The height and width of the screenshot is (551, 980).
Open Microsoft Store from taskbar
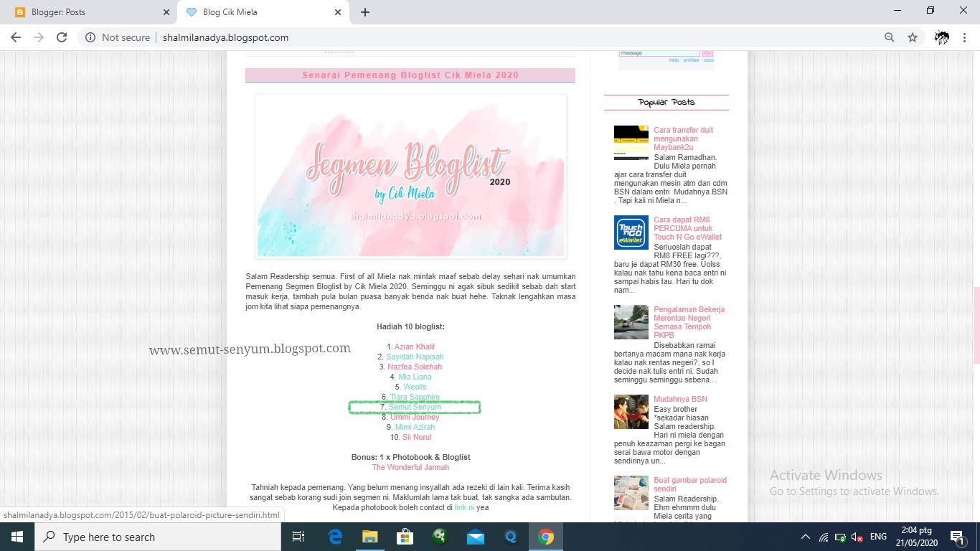(405, 537)
